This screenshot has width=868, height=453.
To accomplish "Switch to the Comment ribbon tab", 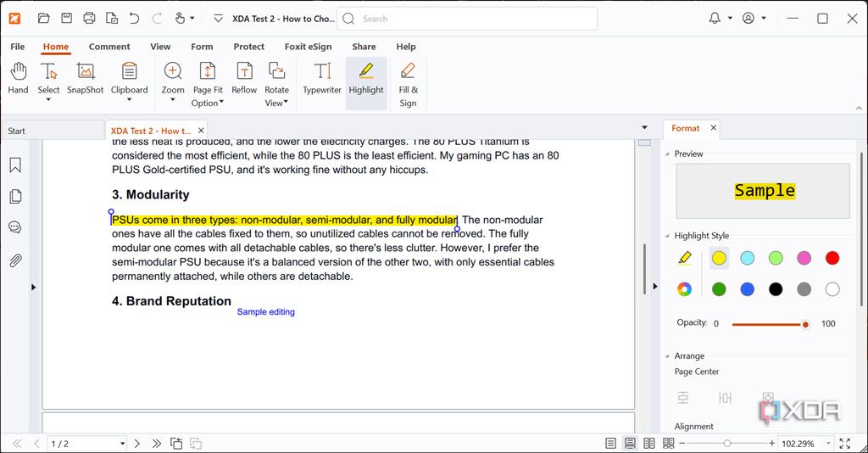I will (109, 47).
